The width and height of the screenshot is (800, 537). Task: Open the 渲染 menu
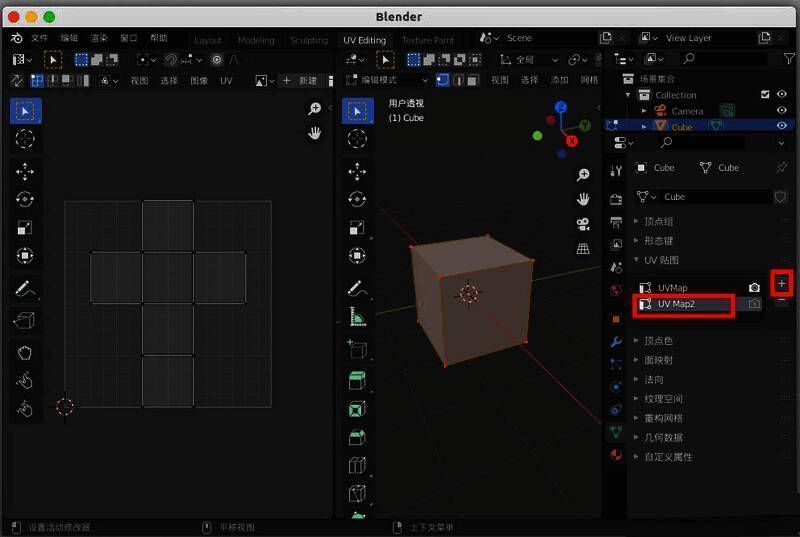click(99, 38)
